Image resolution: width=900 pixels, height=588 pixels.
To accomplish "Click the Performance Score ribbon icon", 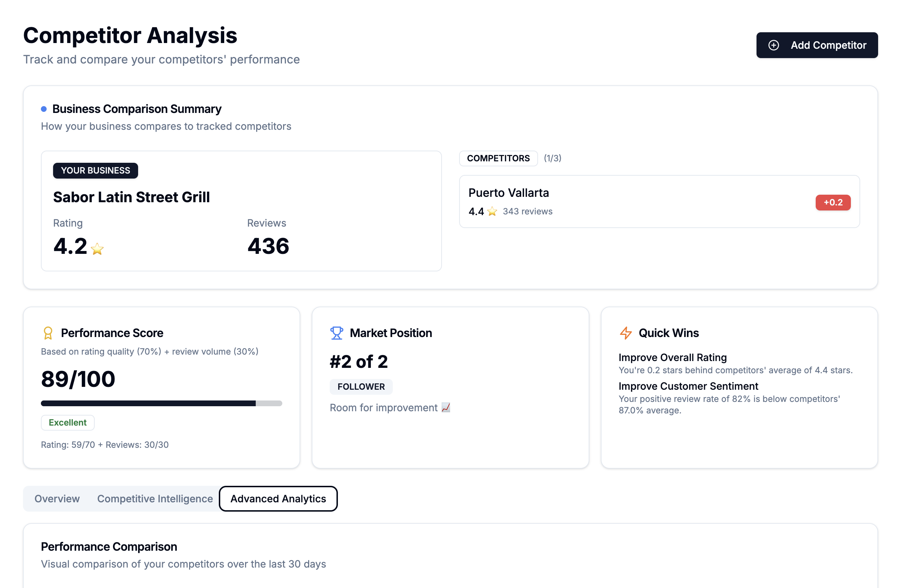I will pos(48,333).
